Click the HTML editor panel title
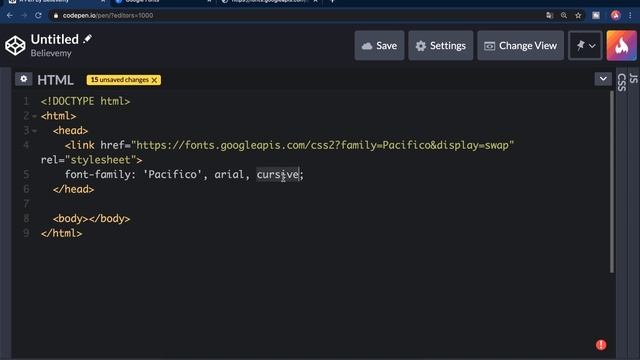The width and height of the screenshot is (640, 360). pos(56,80)
